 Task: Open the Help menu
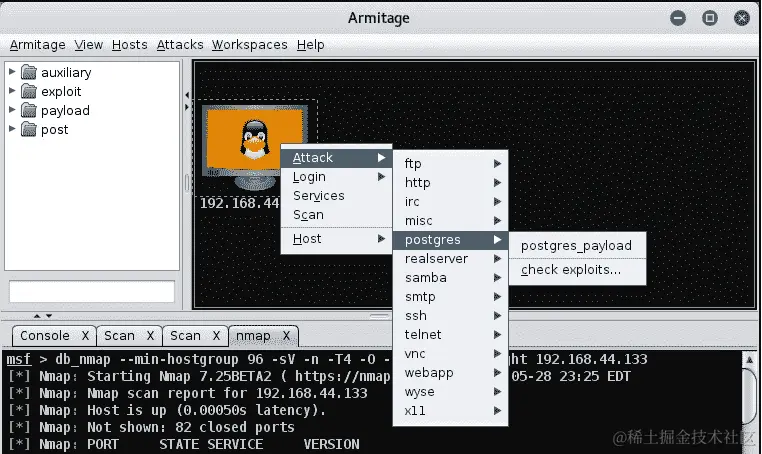311,45
